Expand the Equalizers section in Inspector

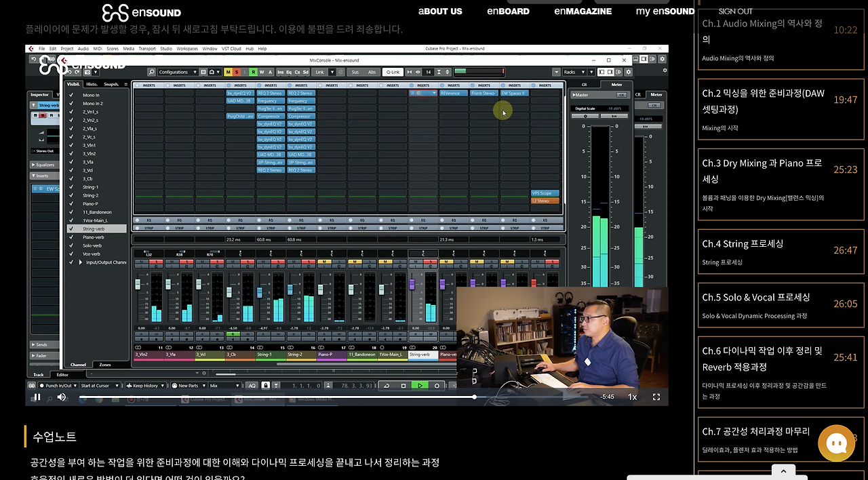pos(45,165)
